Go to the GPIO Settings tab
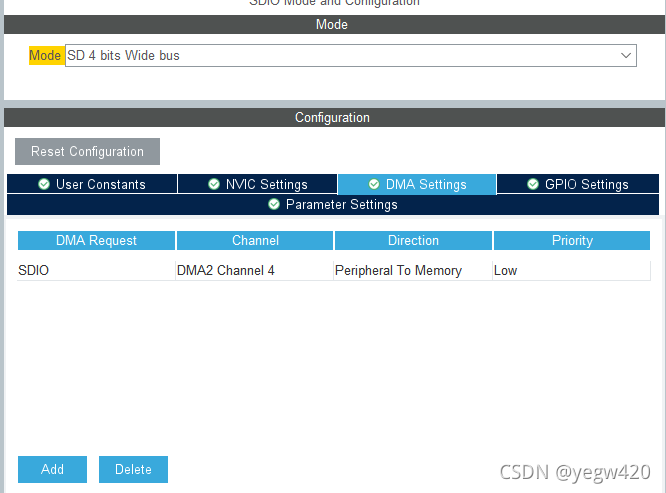 (x=578, y=184)
